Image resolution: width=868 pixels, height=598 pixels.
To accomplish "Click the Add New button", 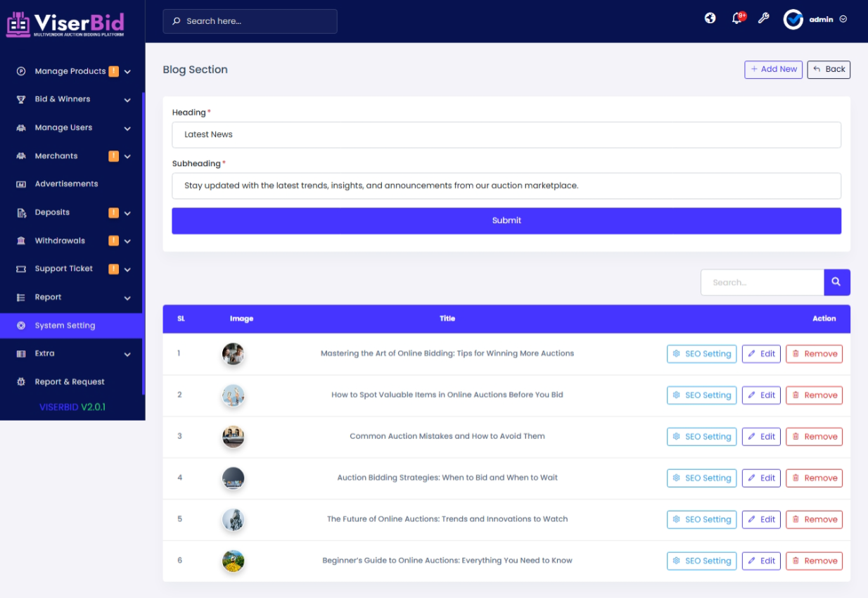I will (773, 70).
